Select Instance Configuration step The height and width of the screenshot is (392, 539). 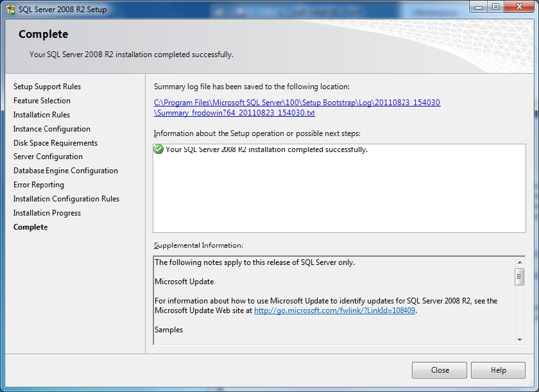52,129
